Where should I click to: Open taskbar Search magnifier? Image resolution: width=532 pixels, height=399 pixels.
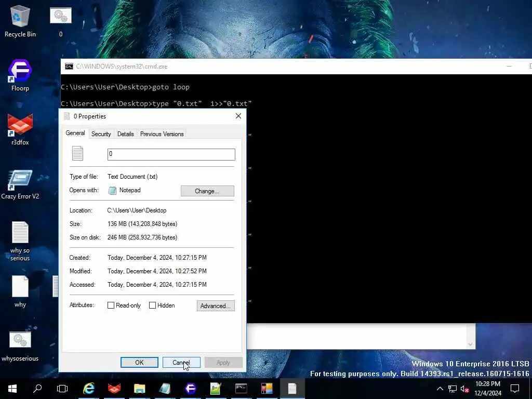tap(37, 389)
